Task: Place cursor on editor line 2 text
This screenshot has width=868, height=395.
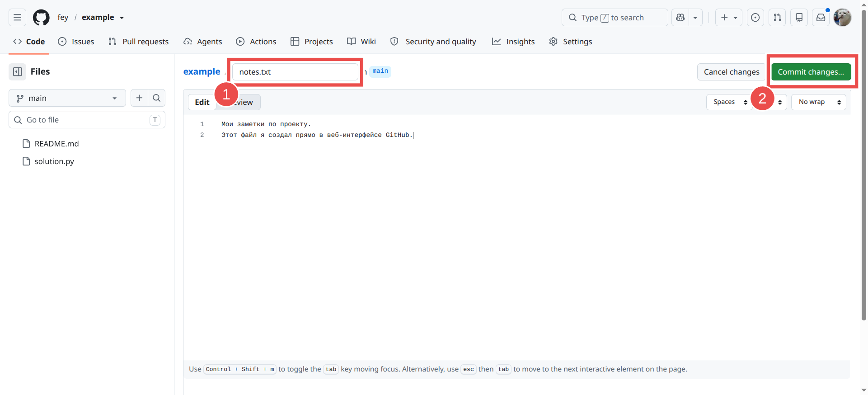Action: coord(317,135)
